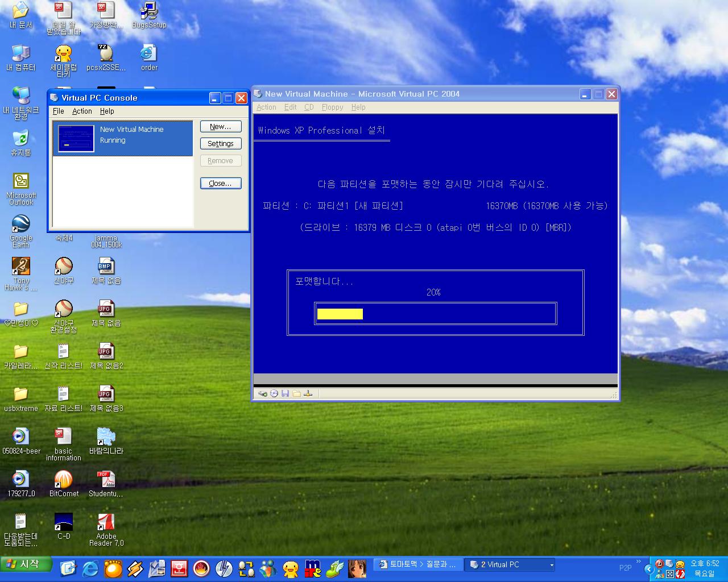
Task: Click the New... button in Virtual PC Console
Action: [x=221, y=127]
